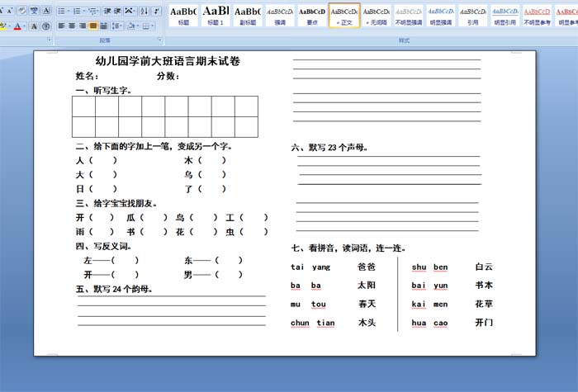Open the Bullets dropdown arrow
The image size is (578, 392).
click(x=69, y=11)
